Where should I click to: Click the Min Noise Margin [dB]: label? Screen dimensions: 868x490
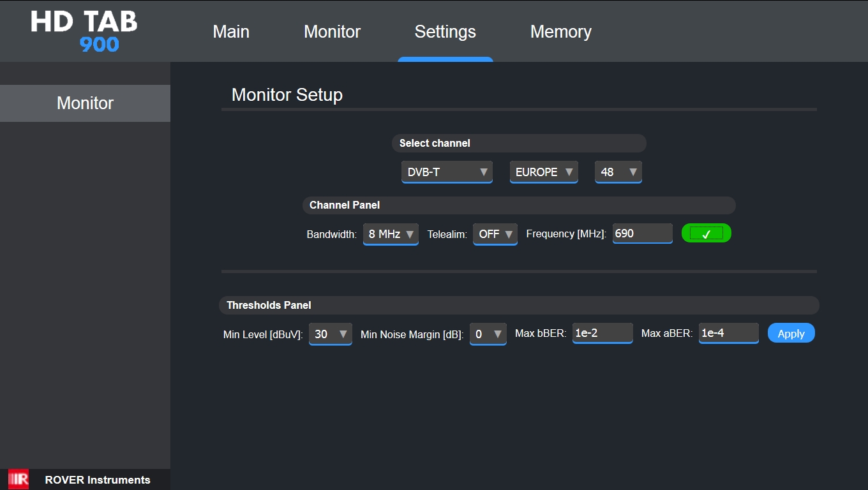[x=412, y=335]
